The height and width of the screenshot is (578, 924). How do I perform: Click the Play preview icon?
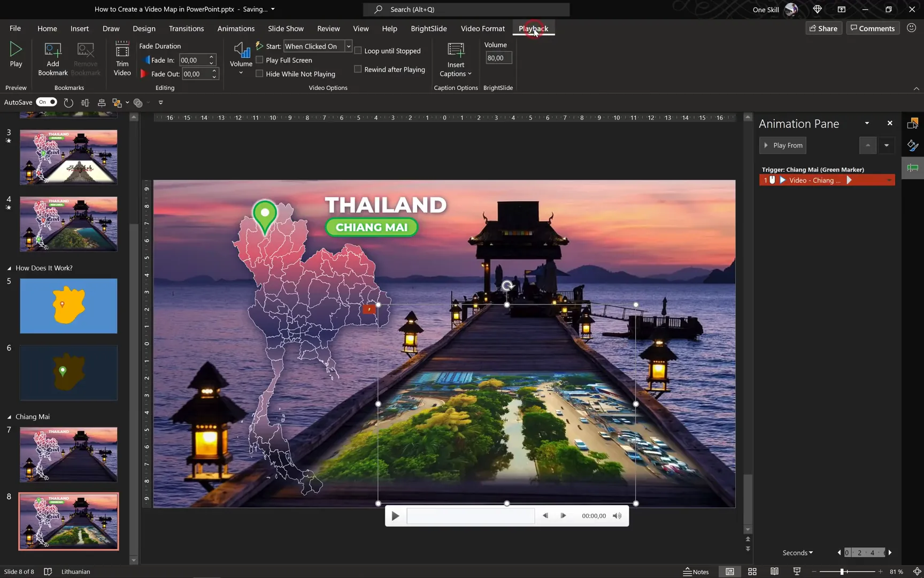[x=16, y=54]
